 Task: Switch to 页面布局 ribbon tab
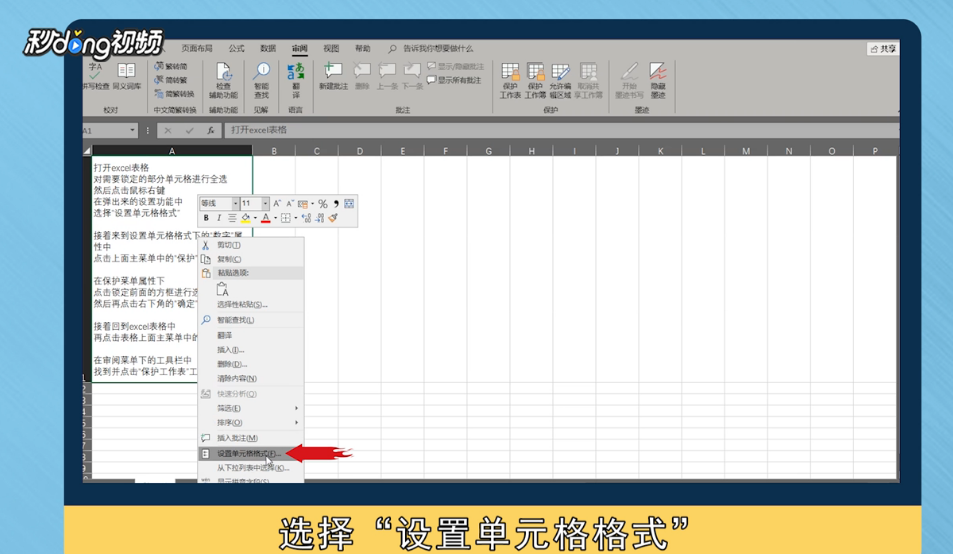click(197, 48)
